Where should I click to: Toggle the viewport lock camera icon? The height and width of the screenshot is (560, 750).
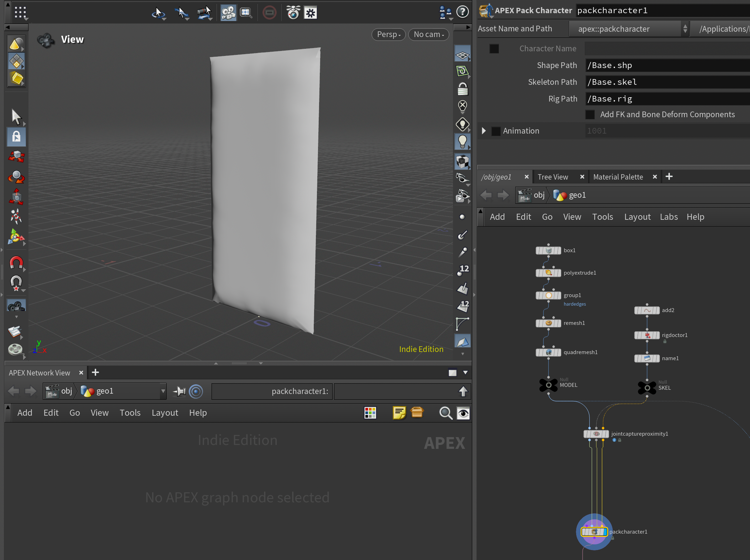[x=462, y=89]
